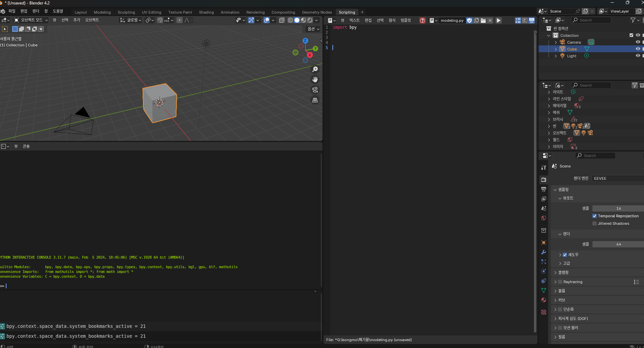The width and height of the screenshot is (644, 348).
Task: Switch to the Modeling workspace tab
Action: coord(102,12)
